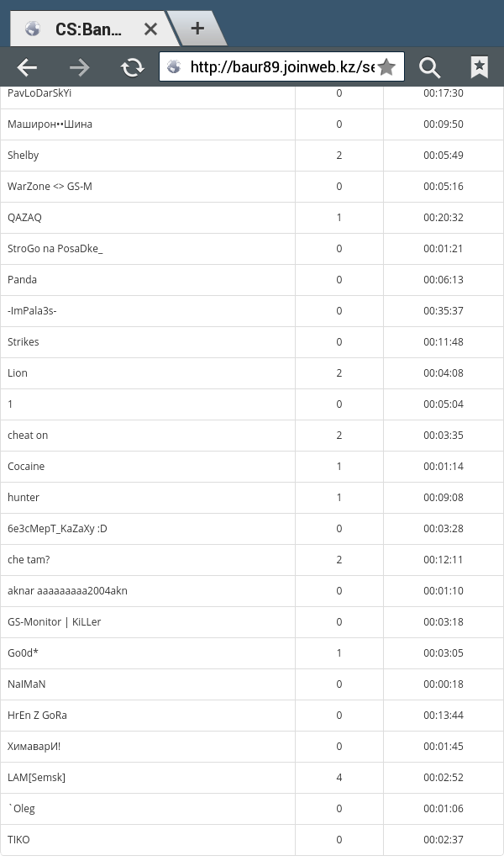
Task: Select the LAM[Semsk] row
Action: pyautogui.click(x=252, y=778)
